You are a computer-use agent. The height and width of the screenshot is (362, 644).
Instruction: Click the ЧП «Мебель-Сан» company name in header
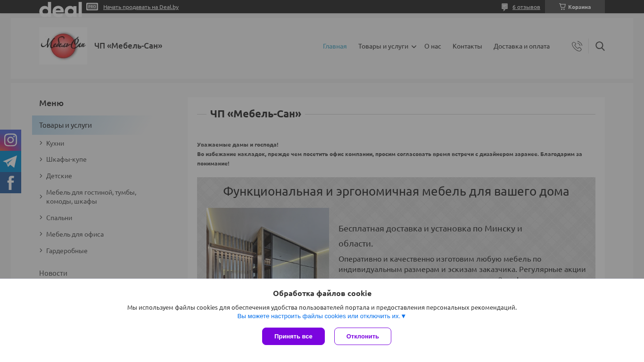tap(128, 46)
